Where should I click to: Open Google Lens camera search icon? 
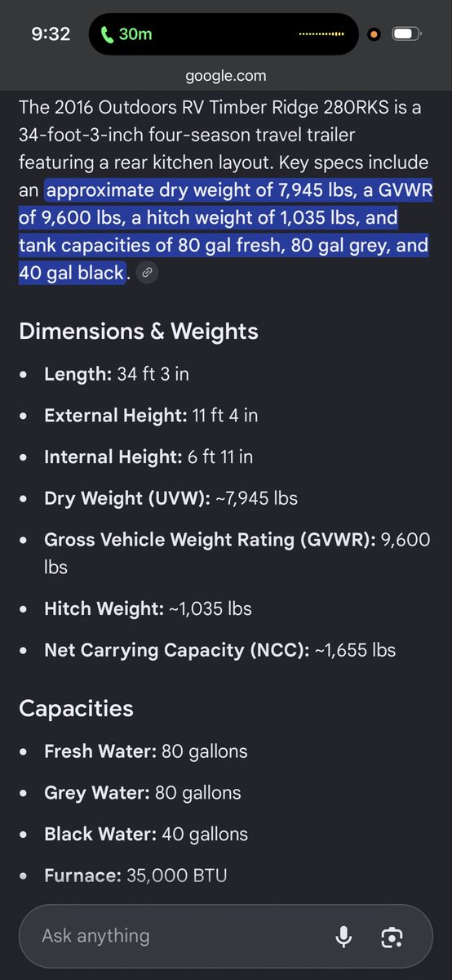(x=392, y=937)
